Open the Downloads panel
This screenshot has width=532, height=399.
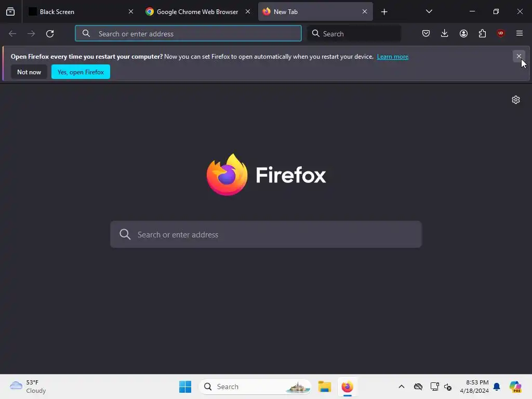click(x=445, y=33)
